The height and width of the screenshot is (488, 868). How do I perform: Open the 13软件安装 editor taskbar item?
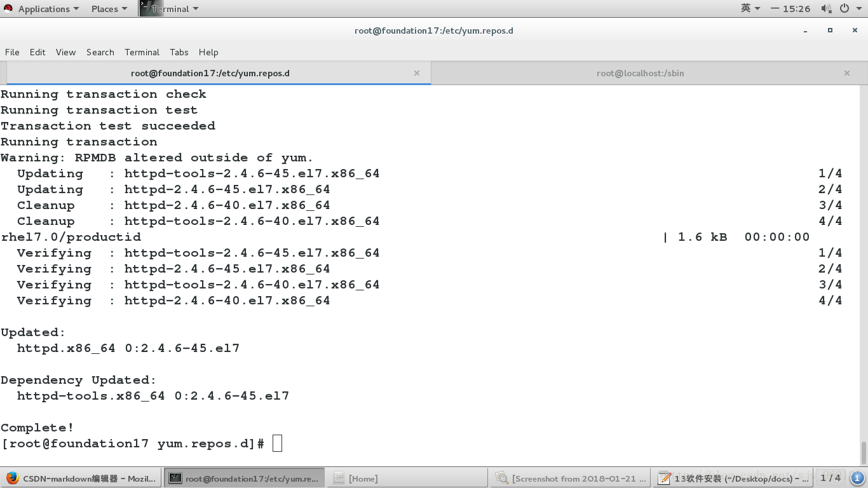[734, 478]
